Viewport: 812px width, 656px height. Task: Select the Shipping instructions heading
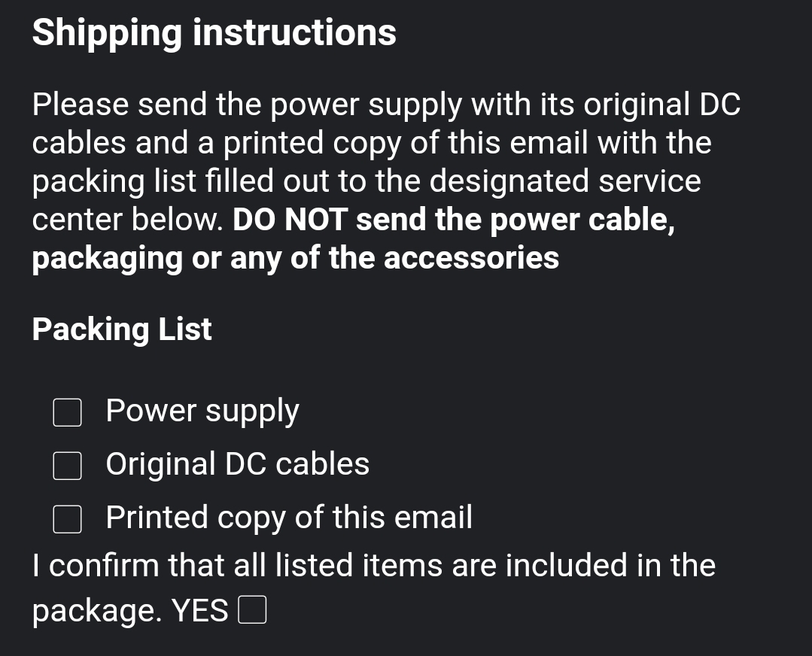pos(213,32)
